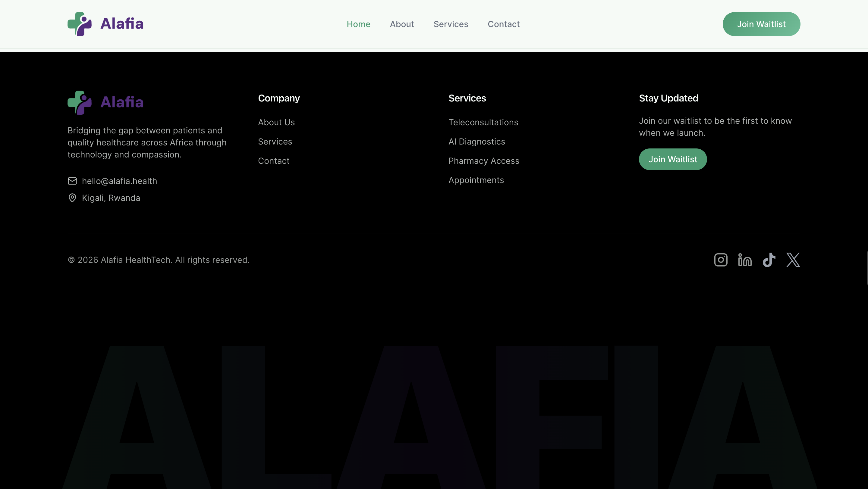This screenshot has width=868, height=489.
Task: Click the 'Join our waitlist' description text
Action: coord(715,127)
